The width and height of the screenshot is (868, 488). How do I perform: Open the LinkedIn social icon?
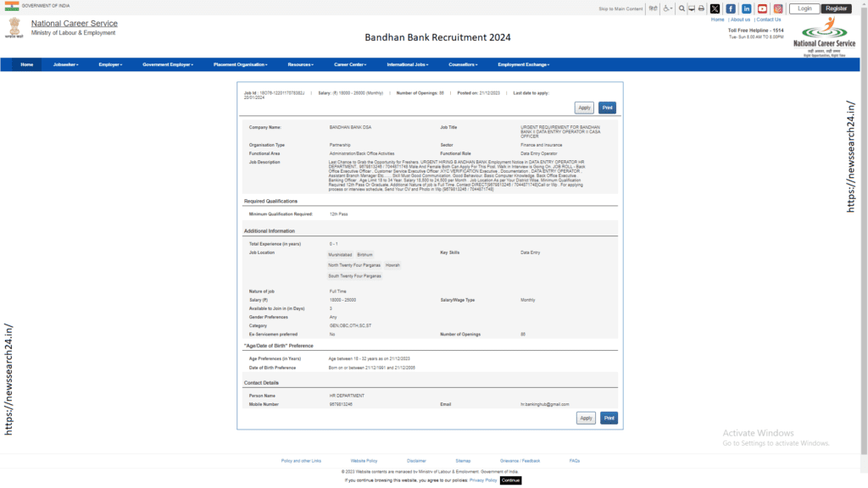tap(746, 8)
